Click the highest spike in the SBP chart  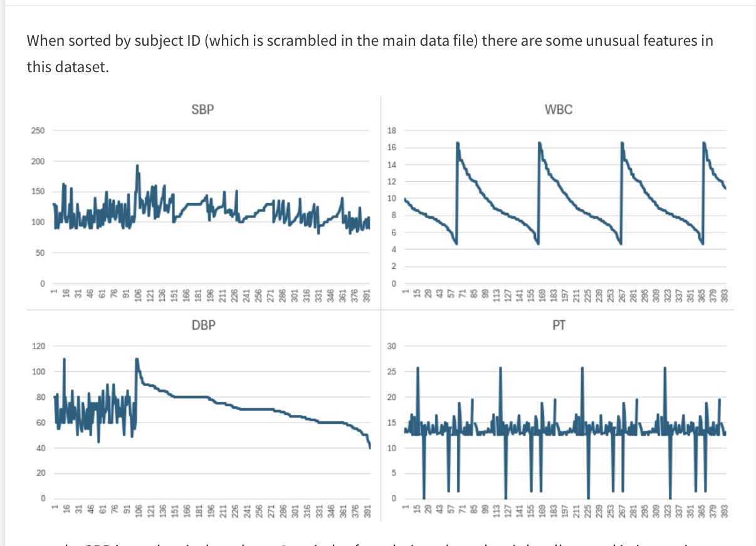(x=137, y=167)
